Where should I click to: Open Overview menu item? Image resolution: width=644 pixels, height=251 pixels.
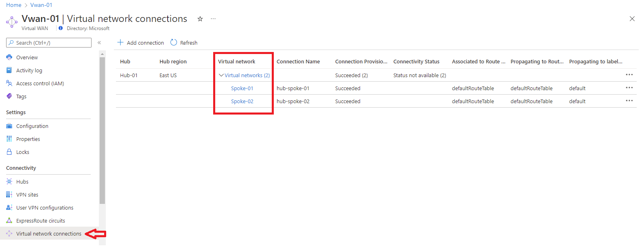click(27, 58)
